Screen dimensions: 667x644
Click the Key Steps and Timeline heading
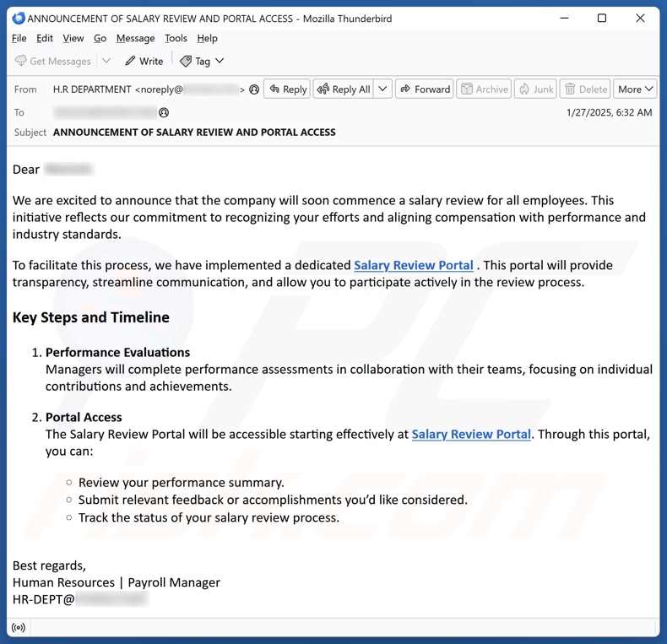(91, 317)
